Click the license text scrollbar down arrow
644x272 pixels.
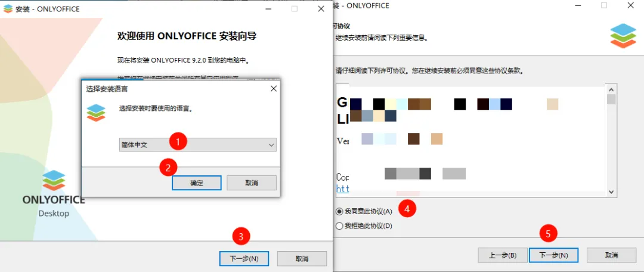pyautogui.click(x=611, y=192)
